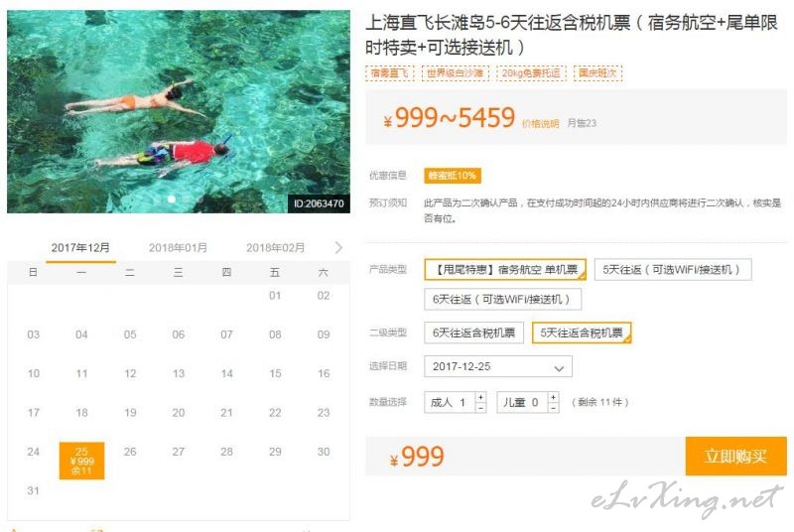Select product type 6天往返（可选WiFi/接送机）

[502, 299]
